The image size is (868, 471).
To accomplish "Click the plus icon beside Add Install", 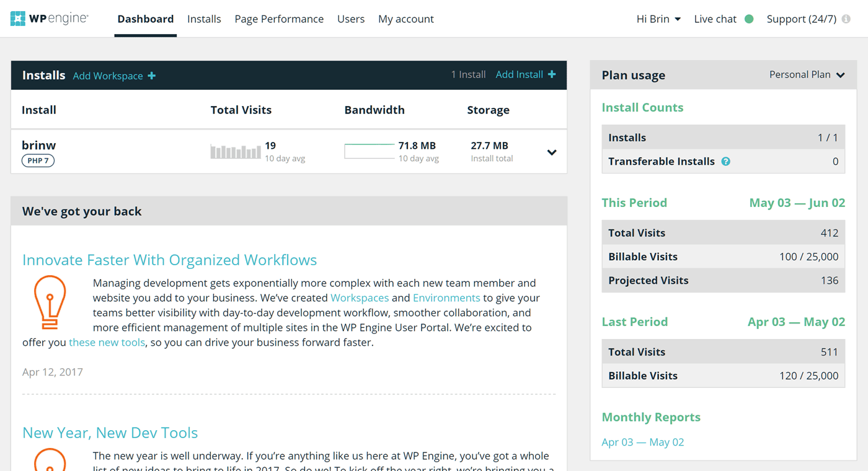I will click(552, 74).
